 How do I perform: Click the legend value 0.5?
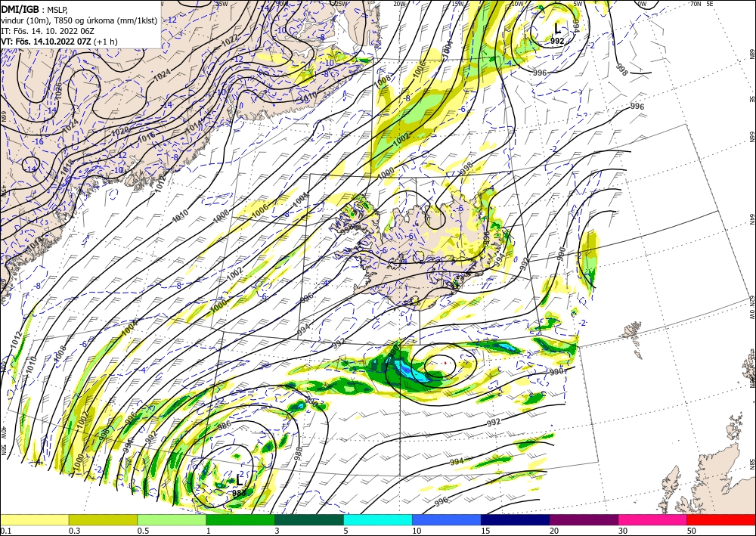tap(143, 531)
